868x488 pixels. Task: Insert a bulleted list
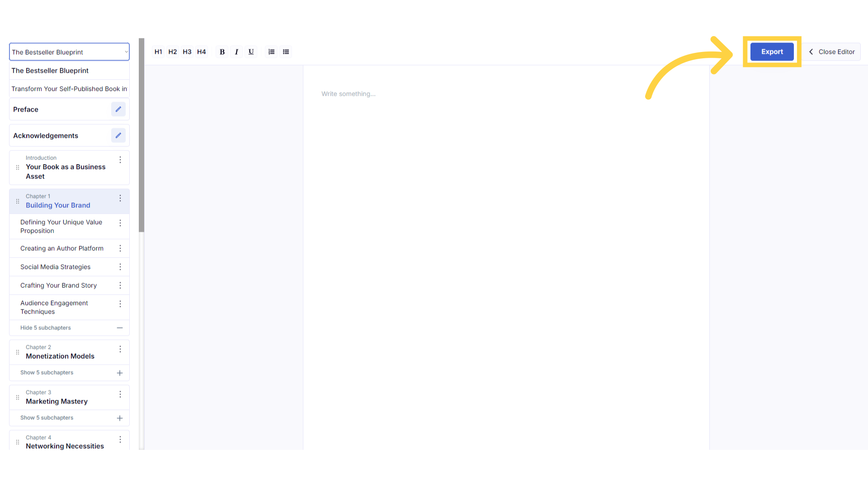(286, 52)
